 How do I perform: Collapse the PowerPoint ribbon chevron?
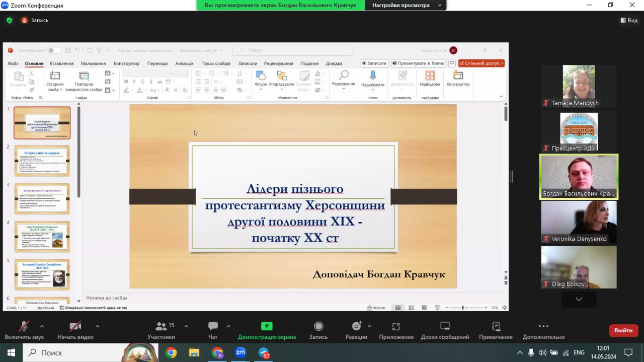[501, 96]
